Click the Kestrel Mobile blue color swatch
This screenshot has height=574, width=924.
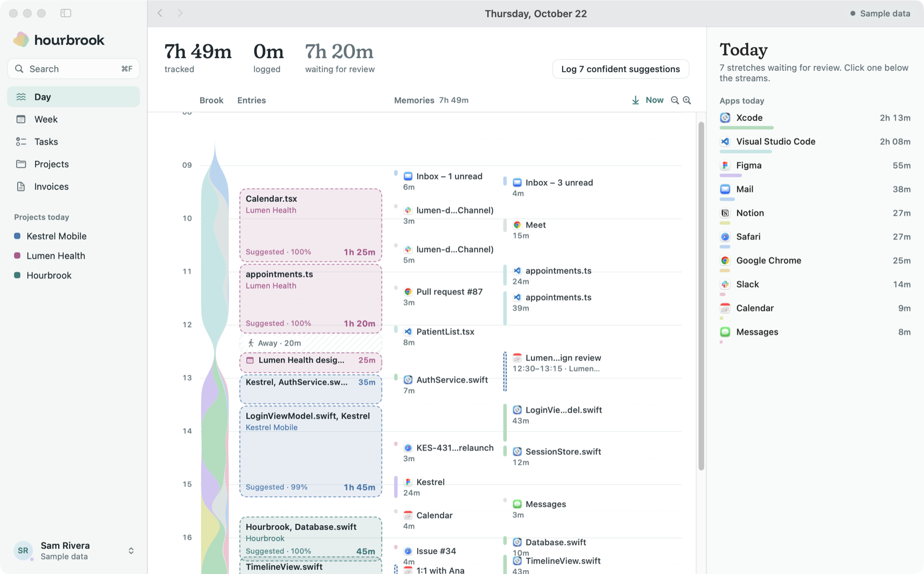click(17, 236)
